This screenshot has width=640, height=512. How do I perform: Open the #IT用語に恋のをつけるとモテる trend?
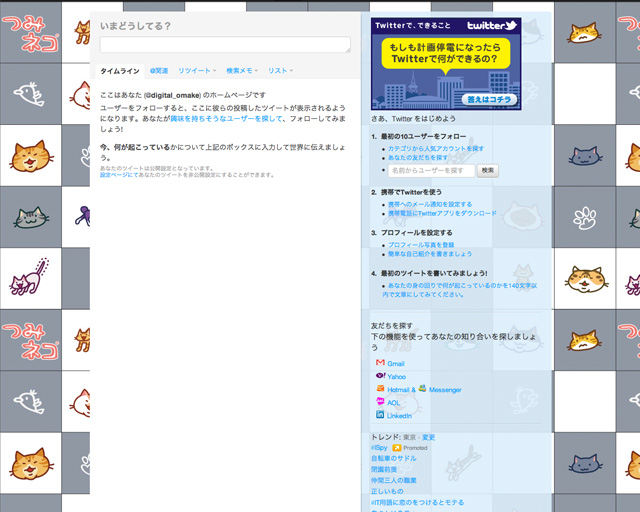[x=417, y=502]
